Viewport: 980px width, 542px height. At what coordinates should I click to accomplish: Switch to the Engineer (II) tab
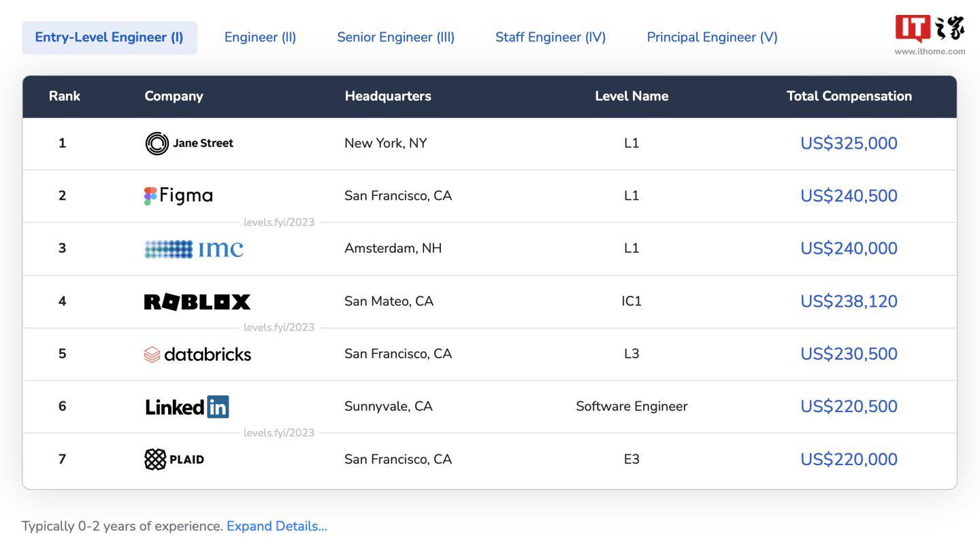[x=260, y=37]
